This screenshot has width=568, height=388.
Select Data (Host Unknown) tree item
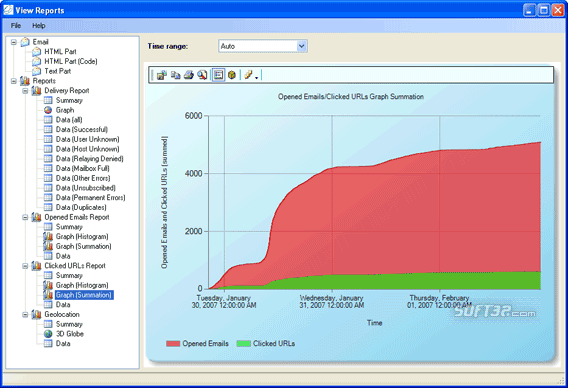[87, 149]
